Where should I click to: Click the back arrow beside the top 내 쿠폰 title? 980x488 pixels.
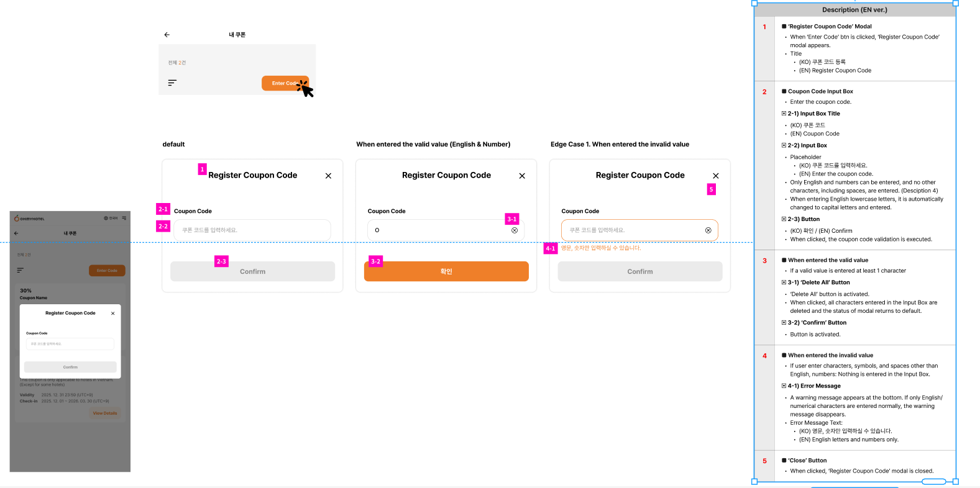(167, 35)
